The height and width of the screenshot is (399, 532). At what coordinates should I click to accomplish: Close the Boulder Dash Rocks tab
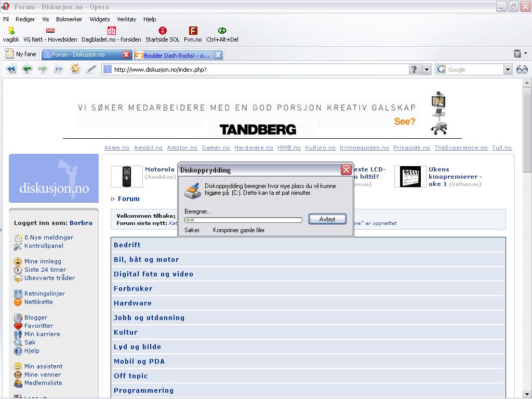click(218, 55)
